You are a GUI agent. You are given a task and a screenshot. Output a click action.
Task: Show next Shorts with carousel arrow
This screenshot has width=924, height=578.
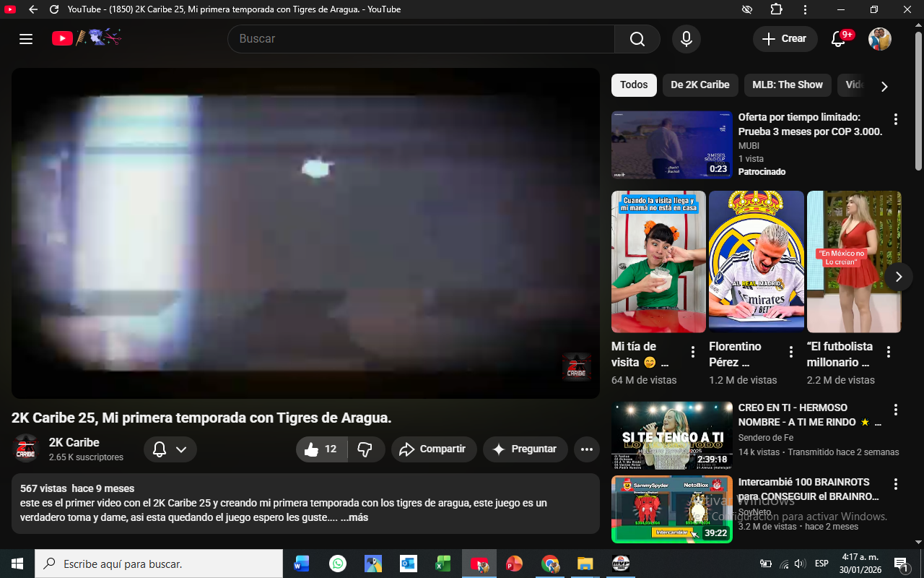point(898,277)
